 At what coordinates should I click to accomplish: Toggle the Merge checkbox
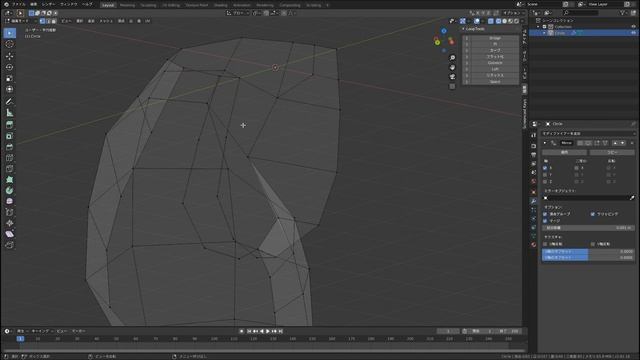545,221
